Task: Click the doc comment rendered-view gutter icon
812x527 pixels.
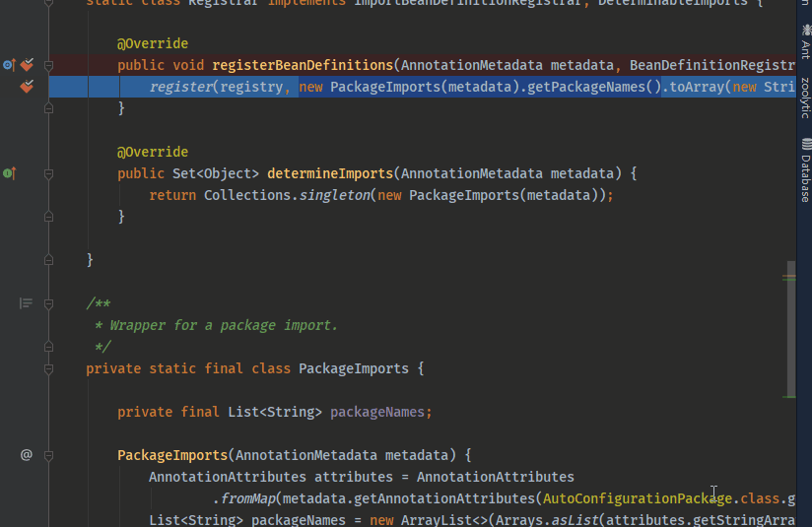Action: click(x=26, y=303)
